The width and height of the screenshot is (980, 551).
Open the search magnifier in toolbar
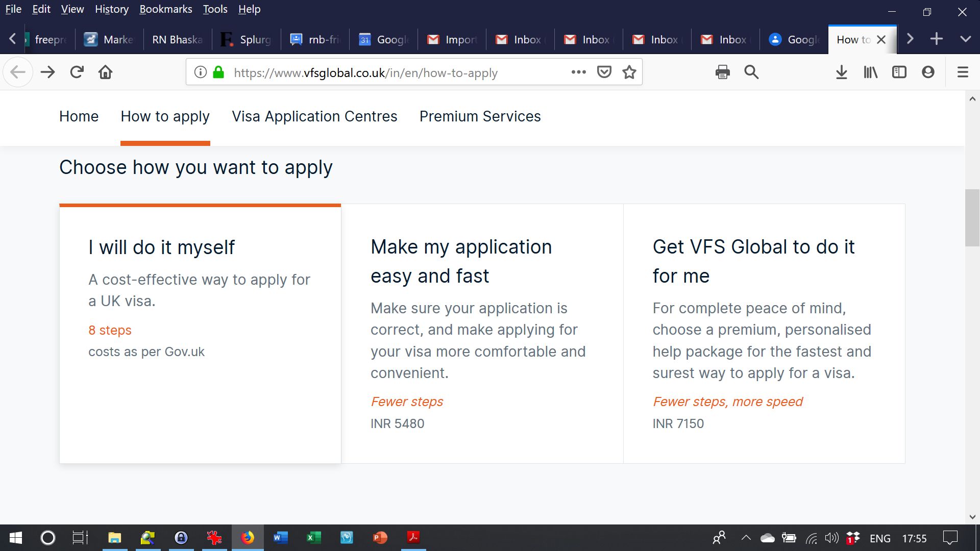point(751,72)
